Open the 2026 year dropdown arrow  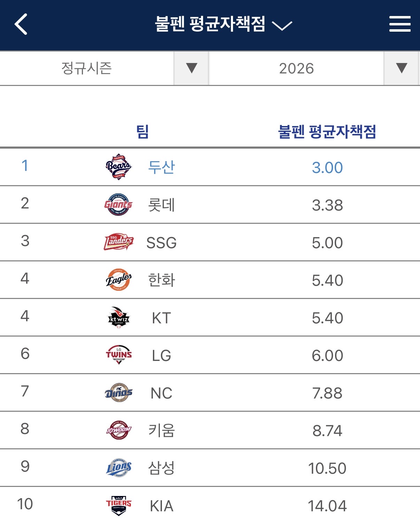(401, 68)
